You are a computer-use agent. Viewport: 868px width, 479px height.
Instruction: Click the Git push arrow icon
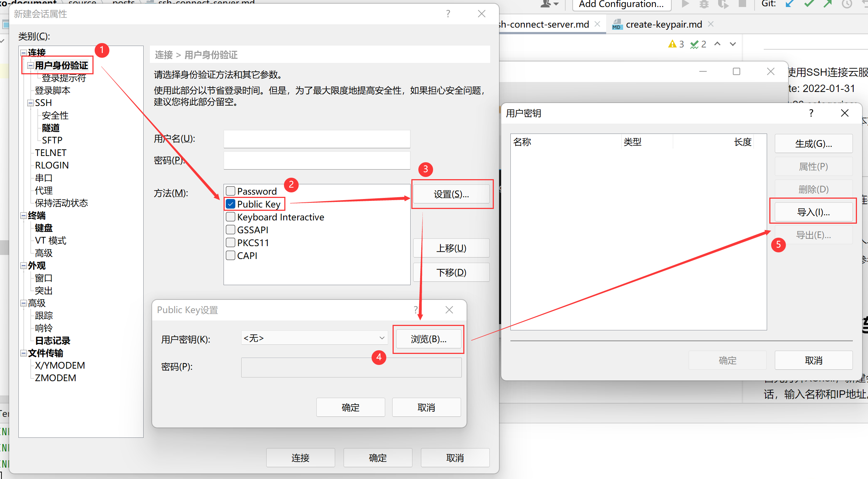coord(828,4)
